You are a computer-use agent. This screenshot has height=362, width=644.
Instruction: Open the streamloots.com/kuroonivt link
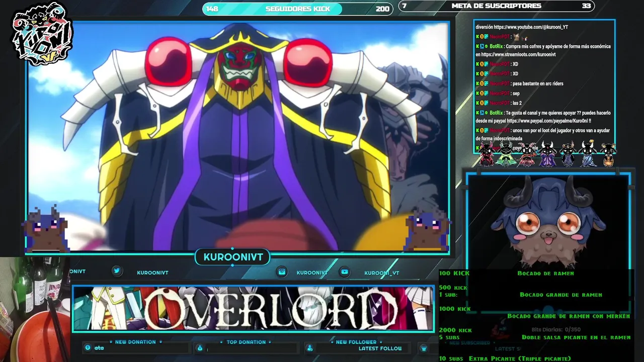click(x=518, y=54)
